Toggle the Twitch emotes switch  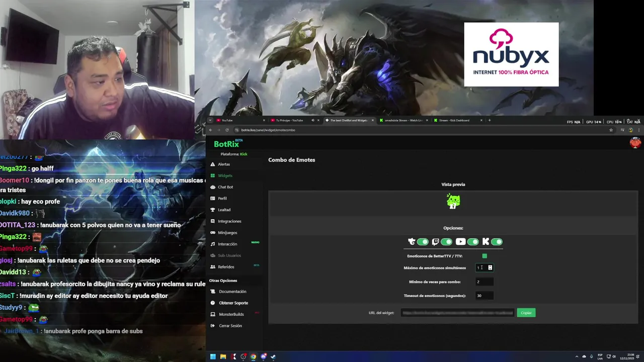[x=446, y=242]
